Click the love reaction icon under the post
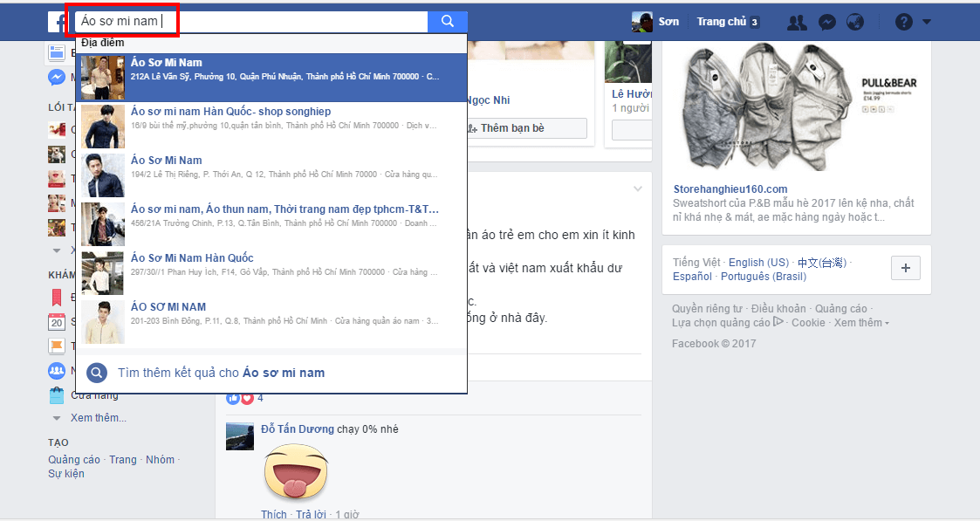Image resolution: width=980 pixels, height=521 pixels. click(x=246, y=397)
